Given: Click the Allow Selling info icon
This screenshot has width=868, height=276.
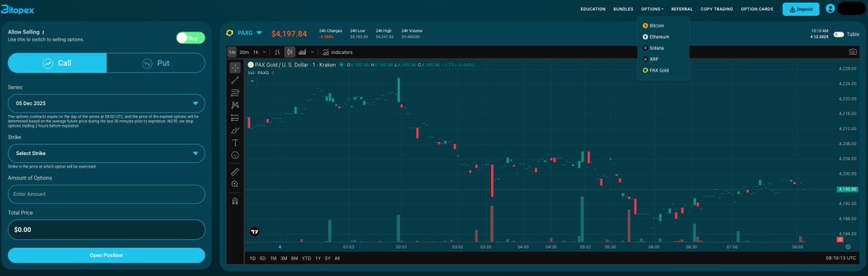Looking at the screenshot, I should point(43,33).
